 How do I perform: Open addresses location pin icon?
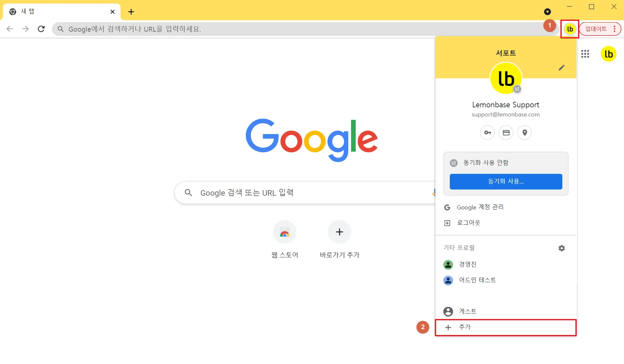coord(525,133)
